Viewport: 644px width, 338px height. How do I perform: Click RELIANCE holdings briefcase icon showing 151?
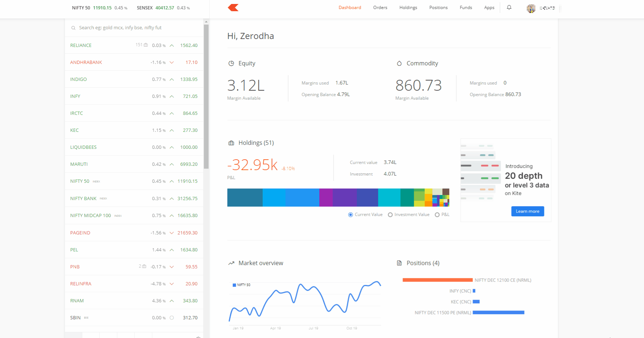tap(146, 45)
